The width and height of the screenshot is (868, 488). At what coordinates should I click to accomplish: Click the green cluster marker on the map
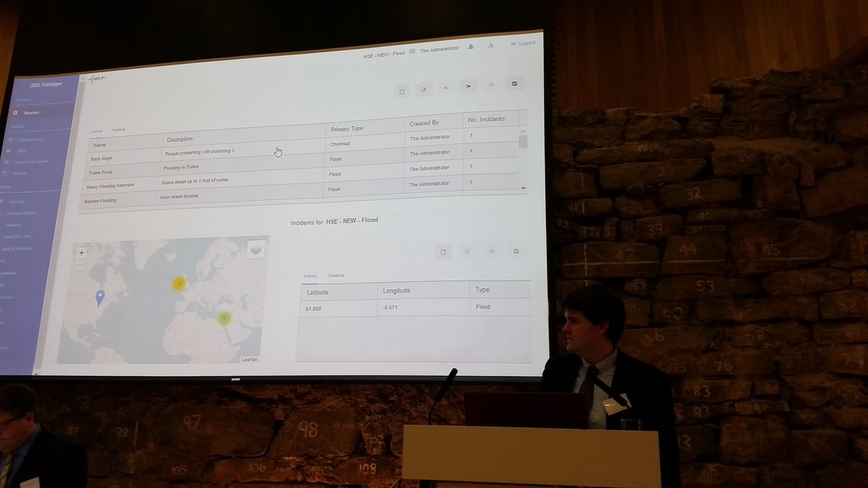[x=224, y=317]
